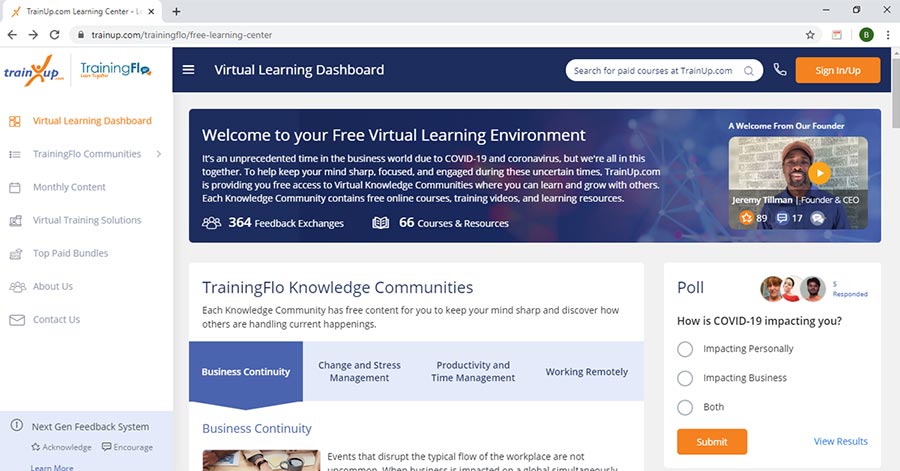Click the '5 Responded' poll text
The width and height of the screenshot is (900, 471).
(849, 289)
